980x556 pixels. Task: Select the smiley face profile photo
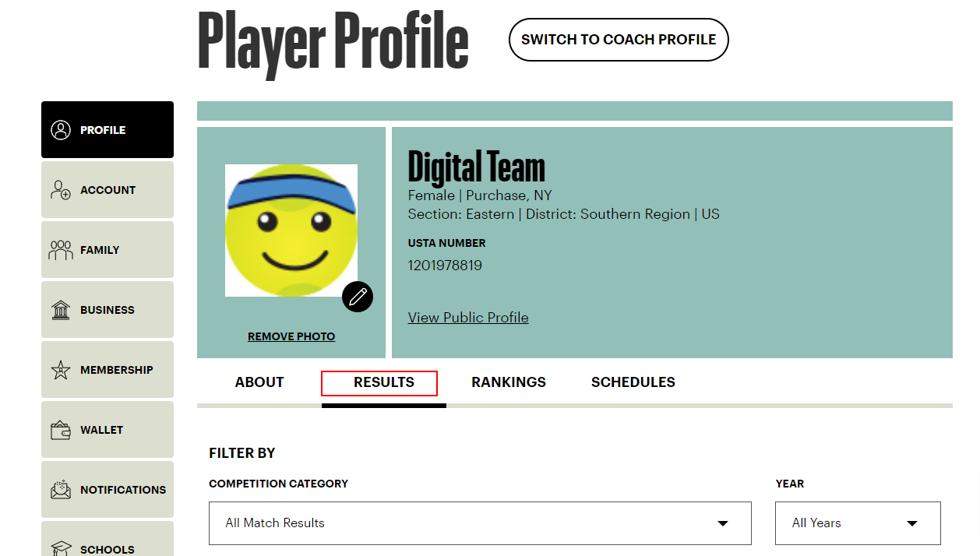point(291,230)
